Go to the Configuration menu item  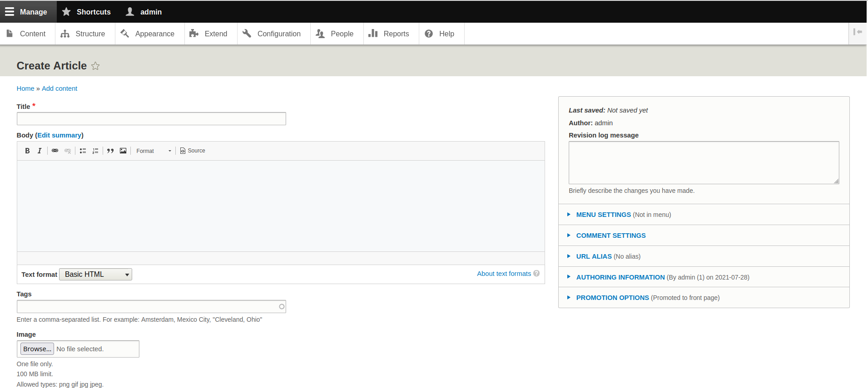(x=273, y=34)
